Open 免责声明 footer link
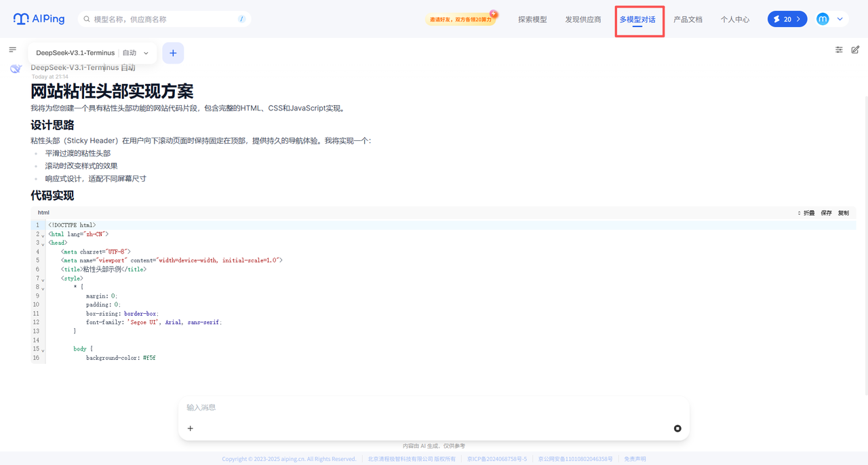The height and width of the screenshot is (465, 868). tap(635, 459)
